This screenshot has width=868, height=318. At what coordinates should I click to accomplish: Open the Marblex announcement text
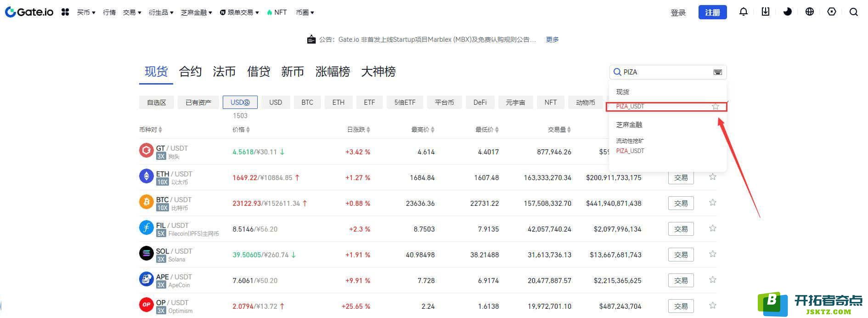coord(428,40)
